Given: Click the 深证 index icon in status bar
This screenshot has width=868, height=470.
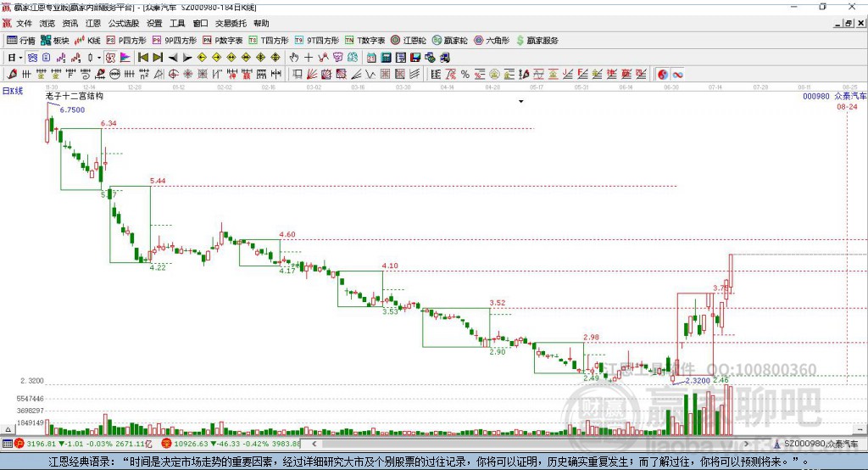Looking at the screenshot, I should click(x=167, y=444).
